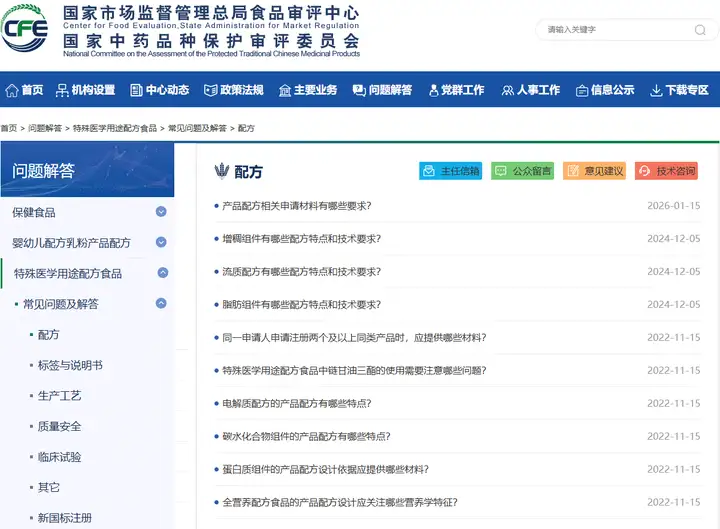
Task: Open the 中心动态 menu
Action: tap(168, 90)
